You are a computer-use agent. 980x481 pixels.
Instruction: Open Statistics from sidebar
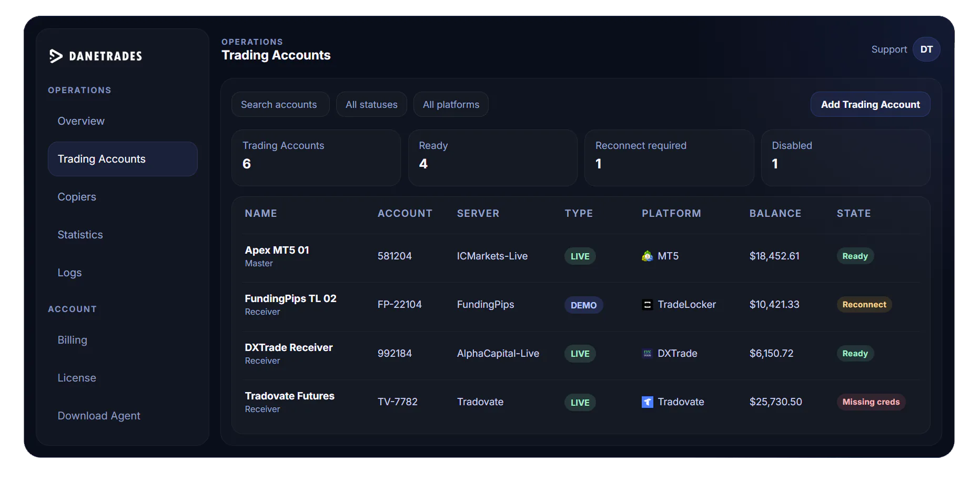click(80, 235)
